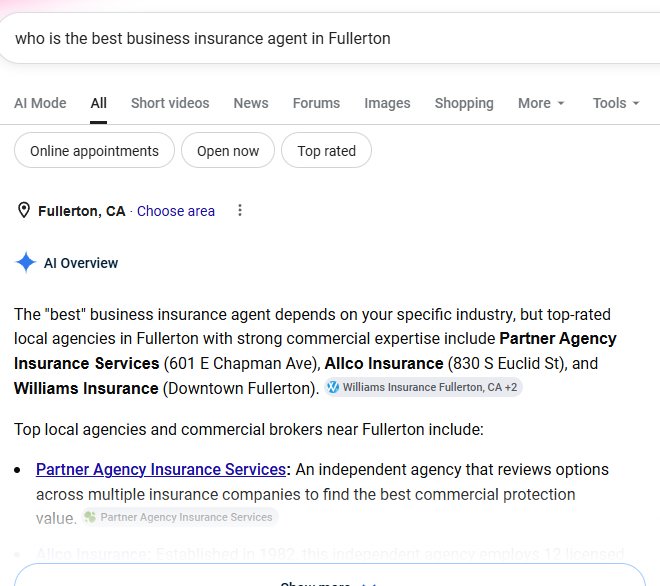Click the Fullerton, CA location text
This screenshot has height=586, width=660.
pos(82,211)
